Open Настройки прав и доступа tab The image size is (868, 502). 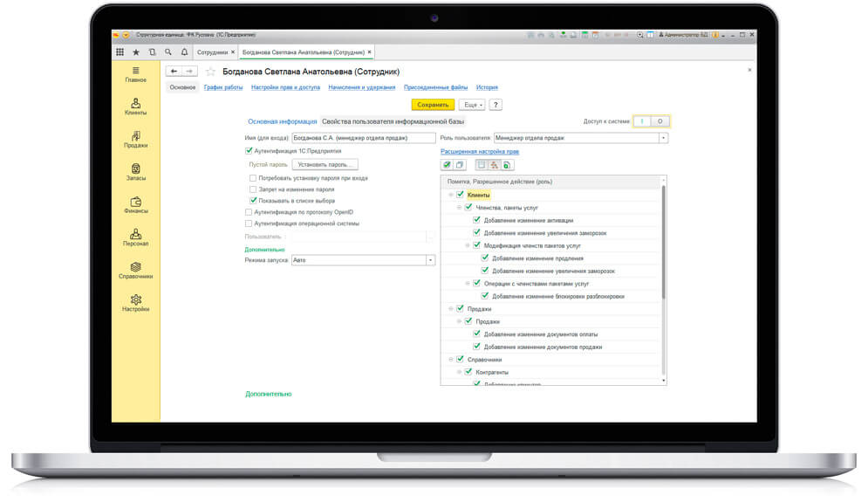click(285, 87)
